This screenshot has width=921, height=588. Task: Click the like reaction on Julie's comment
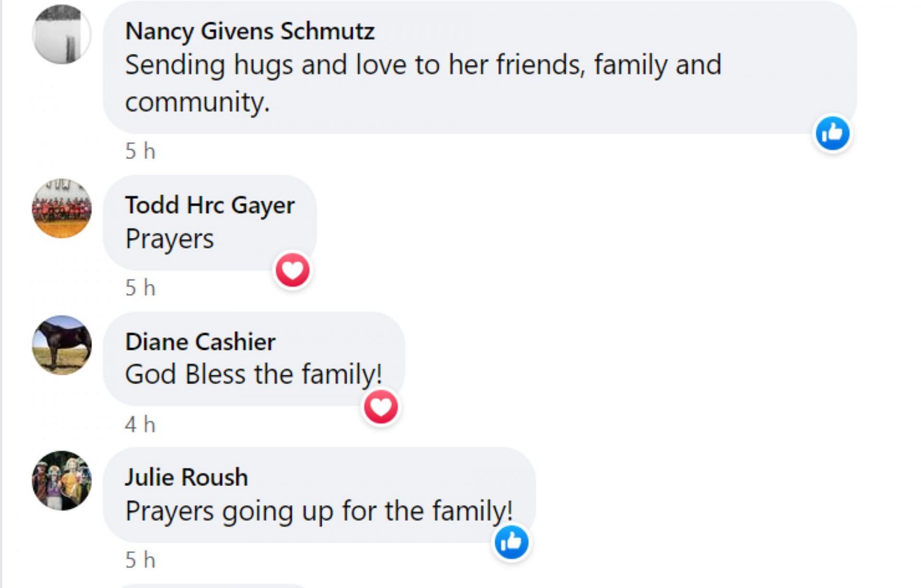(x=511, y=542)
